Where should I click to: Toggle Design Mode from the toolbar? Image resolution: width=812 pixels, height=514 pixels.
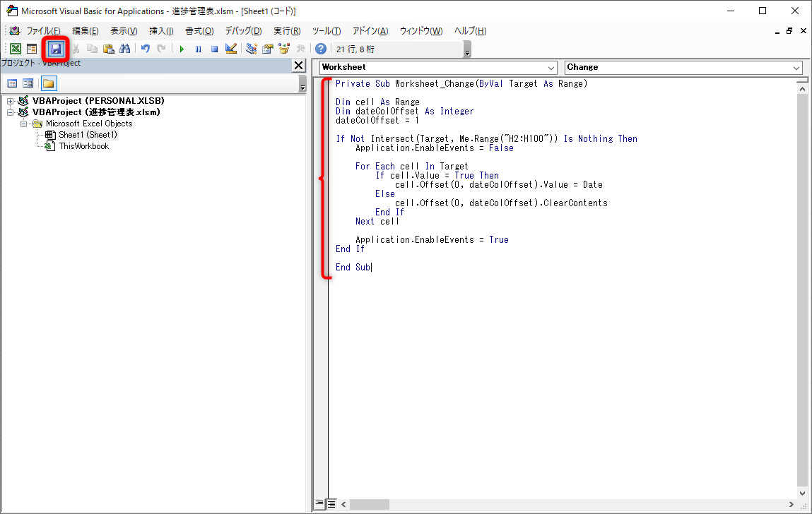pos(230,48)
